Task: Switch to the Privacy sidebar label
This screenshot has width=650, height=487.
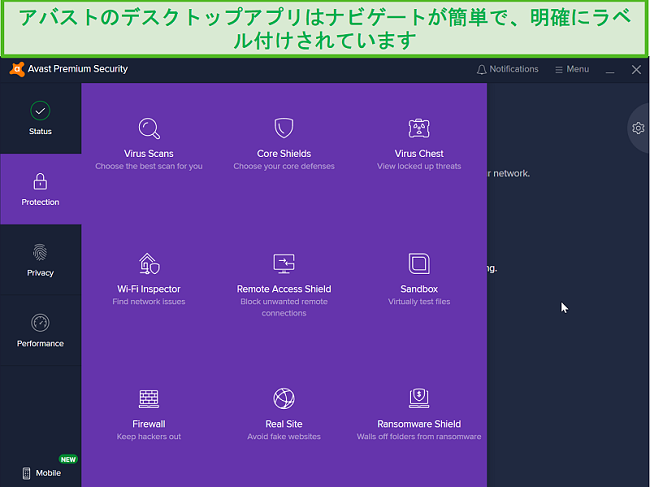Action: pos(40,273)
